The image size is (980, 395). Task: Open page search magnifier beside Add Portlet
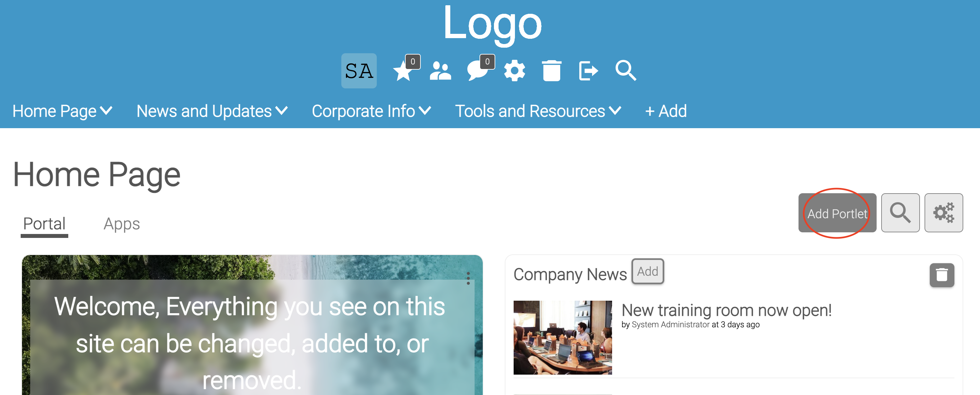(x=900, y=213)
